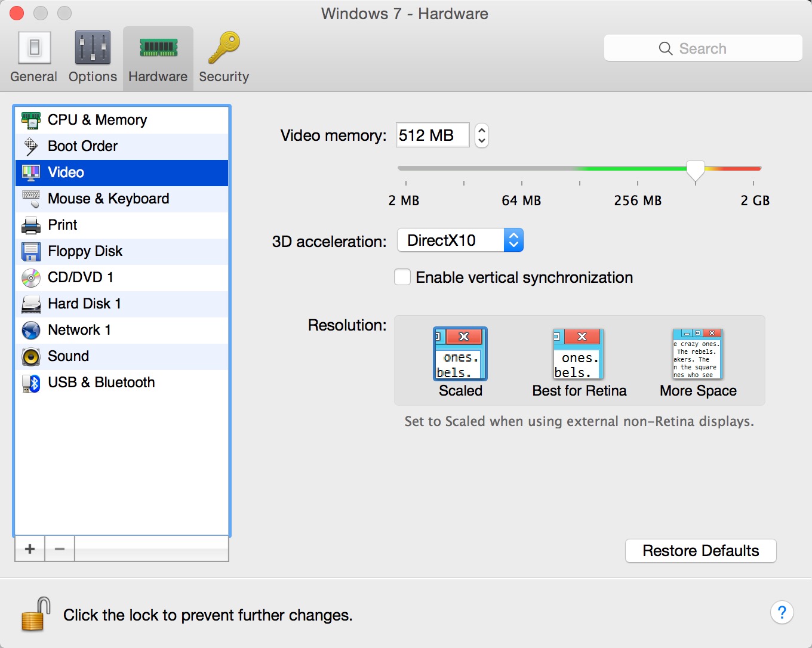This screenshot has height=648, width=812.
Task: Click the Video memory value field
Action: [433, 135]
